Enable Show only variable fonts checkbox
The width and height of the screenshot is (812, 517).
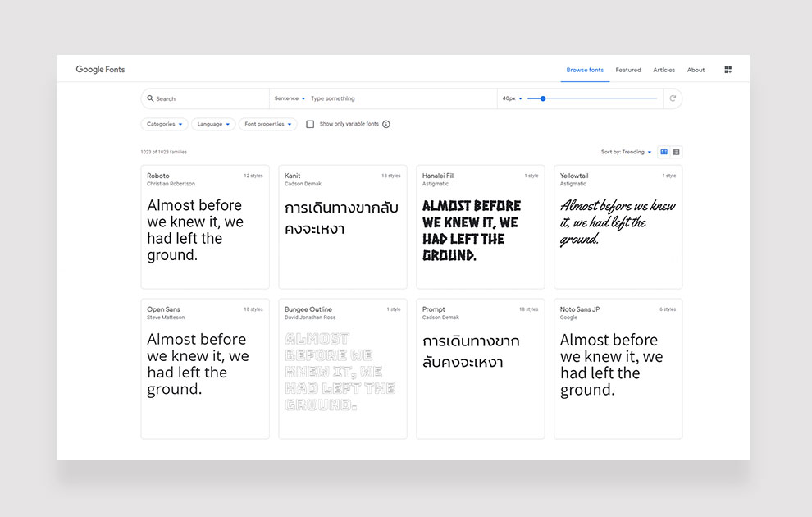[310, 125]
